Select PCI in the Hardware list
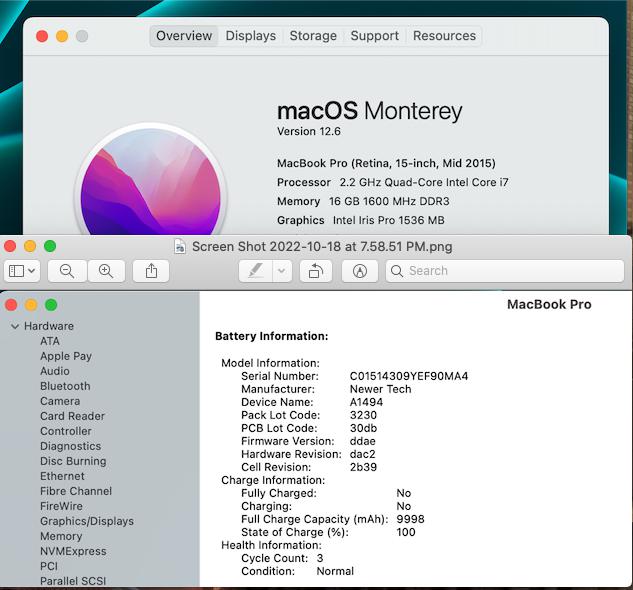The height and width of the screenshot is (590, 633). tap(49, 566)
